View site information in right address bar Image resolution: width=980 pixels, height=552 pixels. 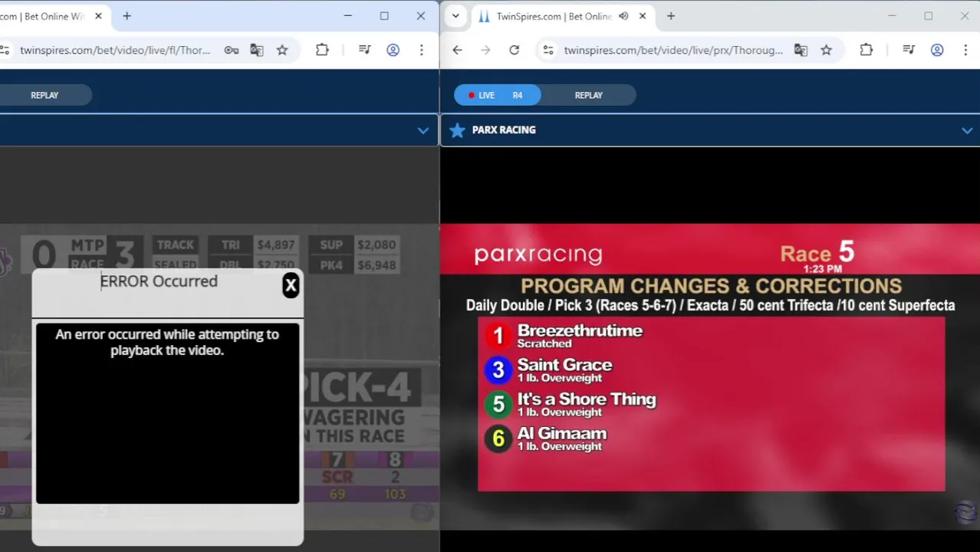(x=548, y=50)
